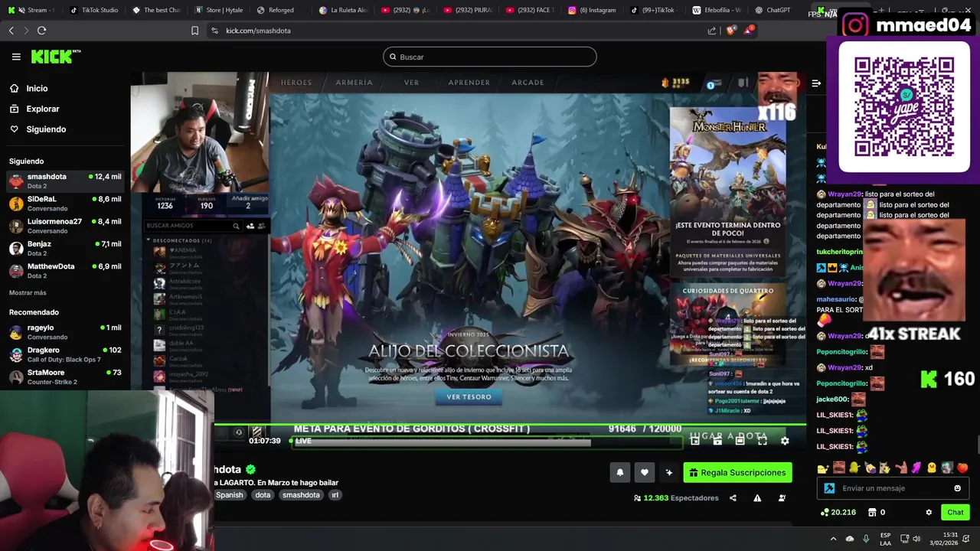Screen dimensions: 980x551
Task: Click sparkle subscribe icon button
Action: 669,473
